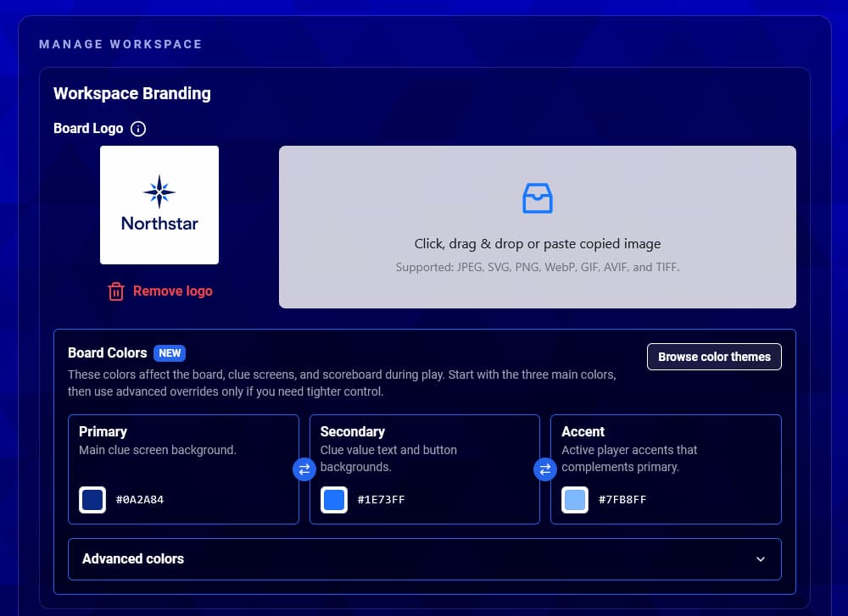Click 'Active player accents' description

click(x=629, y=458)
